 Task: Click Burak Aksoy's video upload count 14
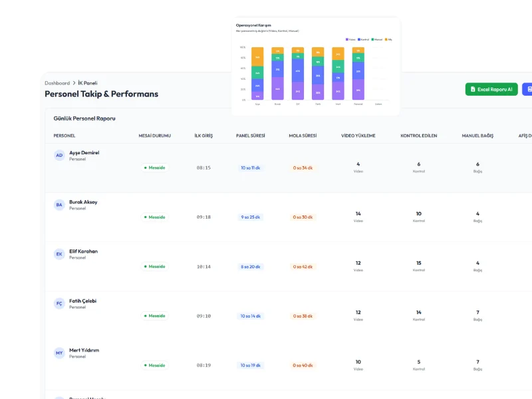(x=358, y=213)
